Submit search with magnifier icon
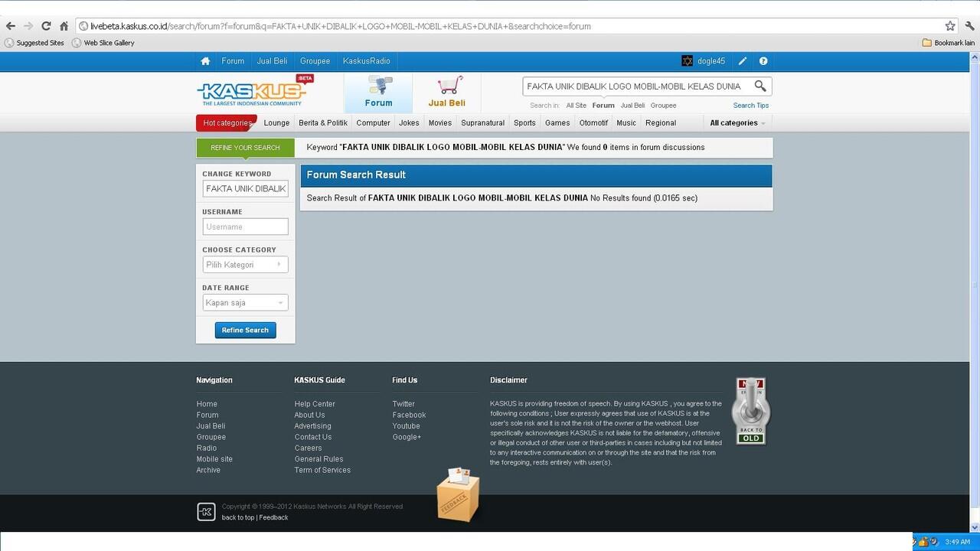 pos(760,86)
